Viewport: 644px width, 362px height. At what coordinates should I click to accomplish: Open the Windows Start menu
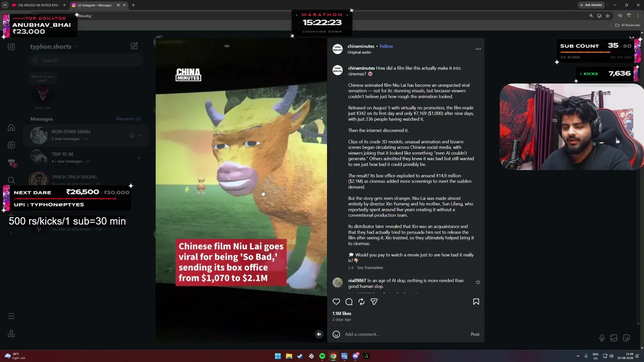coord(278,356)
